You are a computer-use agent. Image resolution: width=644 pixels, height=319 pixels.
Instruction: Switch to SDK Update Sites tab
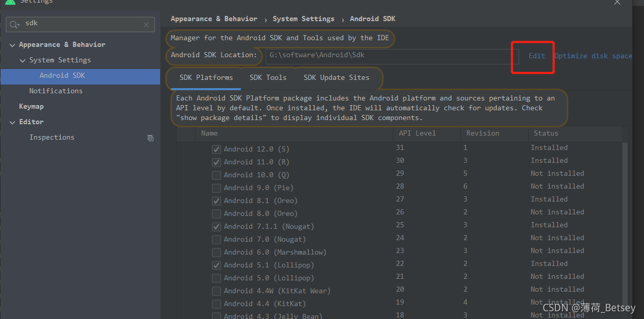(336, 78)
